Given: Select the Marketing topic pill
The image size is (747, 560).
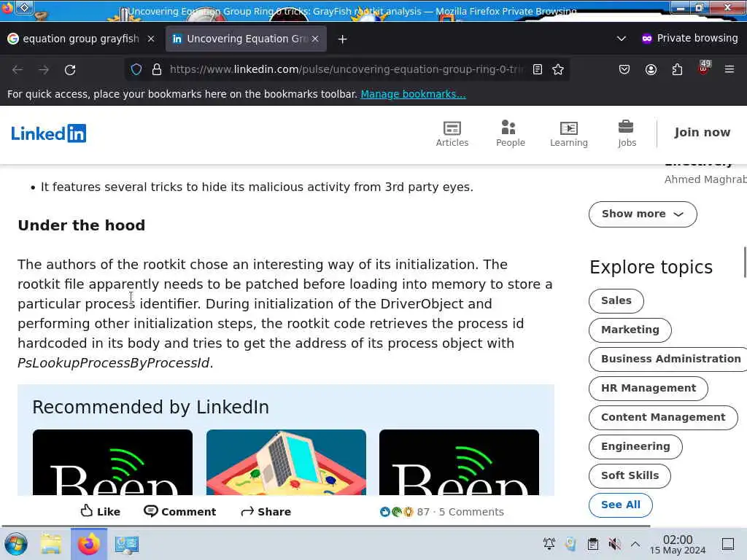Looking at the screenshot, I should point(630,330).
